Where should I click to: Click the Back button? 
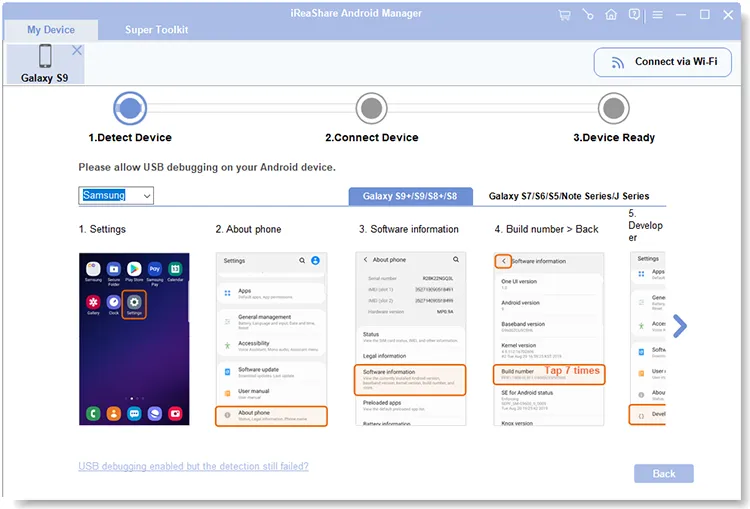(x=664, y=474)
